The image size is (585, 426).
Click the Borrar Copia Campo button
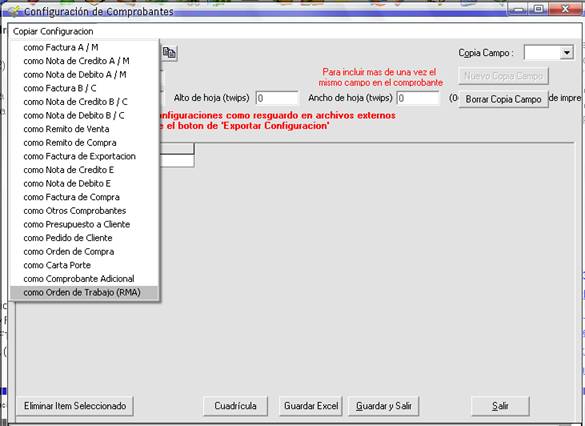(x=503, y=99)
